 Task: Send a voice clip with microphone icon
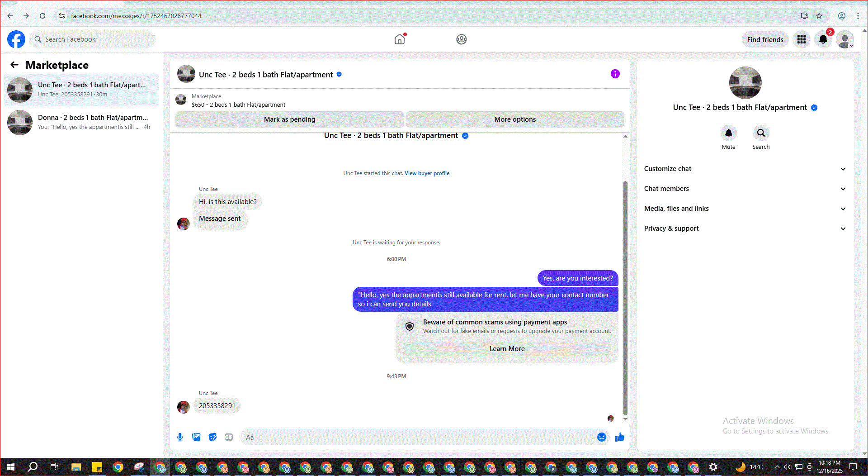pyautogui.click(x=180, y=437)
